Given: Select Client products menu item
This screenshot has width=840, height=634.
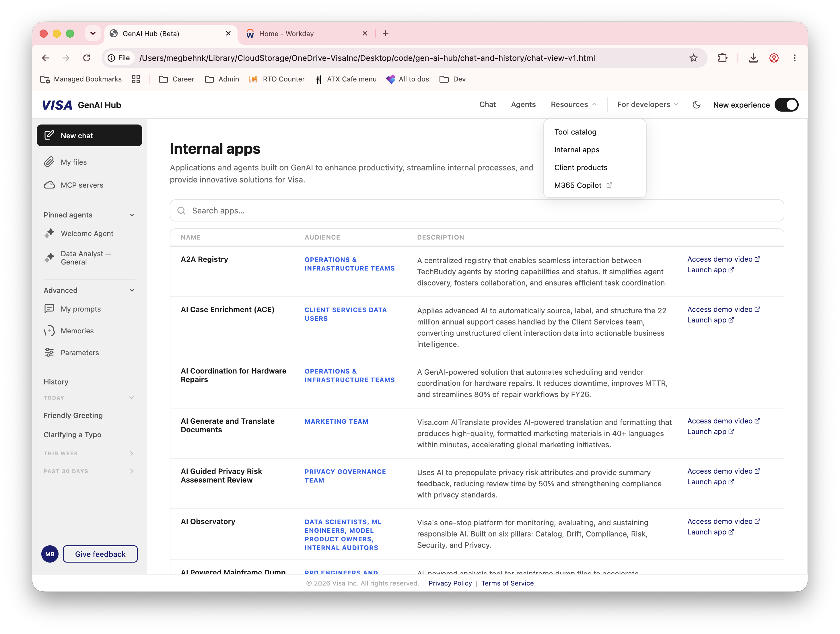Looking at the screenshot, I should click(x=581, y=168).
